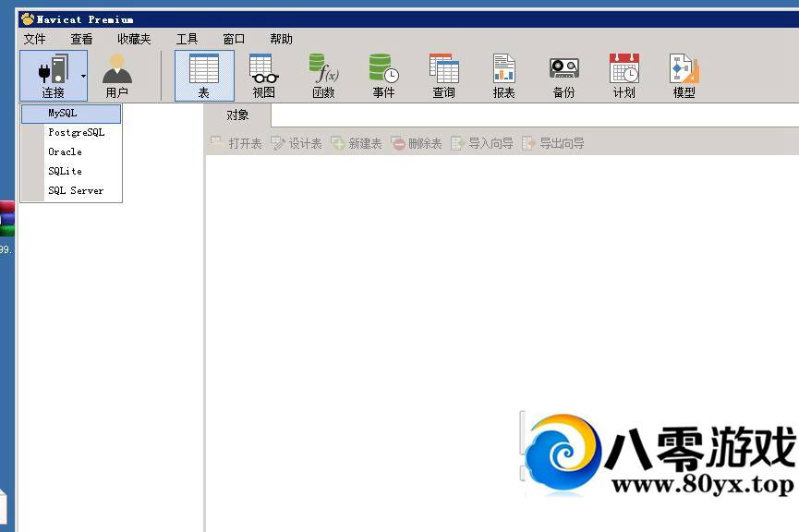Open the 窗口 (Window) menu
799x532 pixels.
pos(234,39)
